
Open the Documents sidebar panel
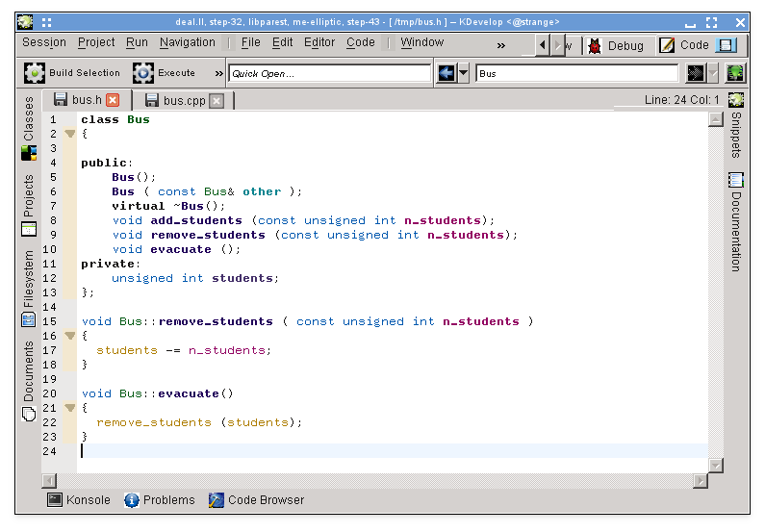pyautogui.click(x=29, y=381)
